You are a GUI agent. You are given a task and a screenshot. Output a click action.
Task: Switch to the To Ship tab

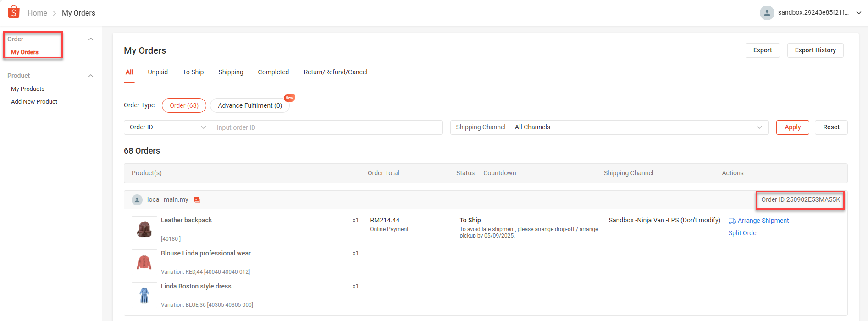[x=193, y=72]
